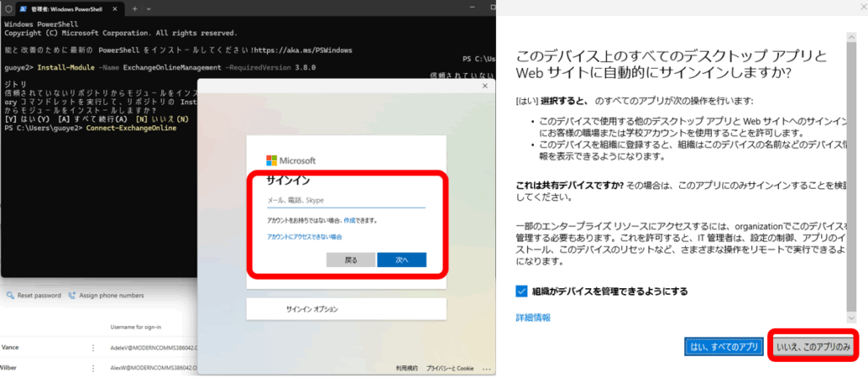Click はい、すべてのアプリ button
Image resolution: width=868 pixels, height=383 pixels.
coord(724,347)
